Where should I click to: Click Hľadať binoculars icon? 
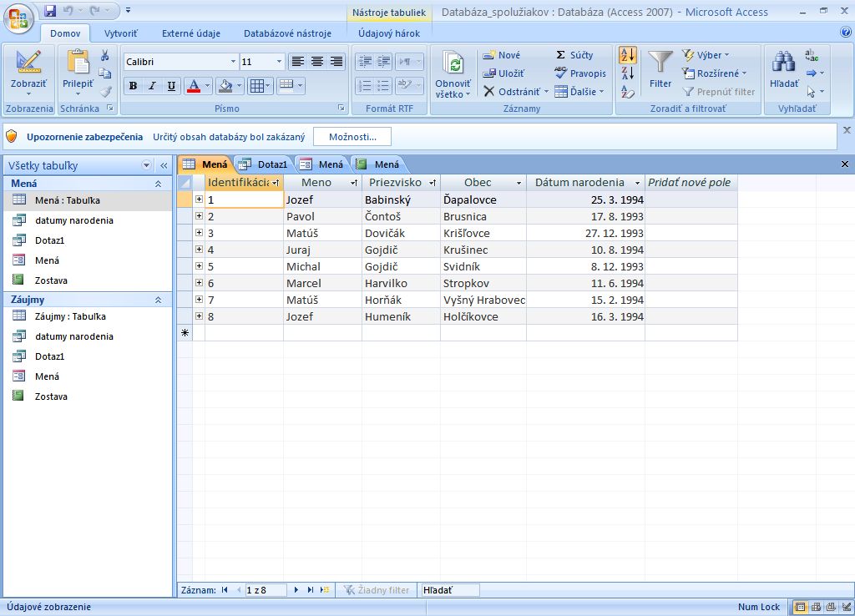(x=783, y=62)
